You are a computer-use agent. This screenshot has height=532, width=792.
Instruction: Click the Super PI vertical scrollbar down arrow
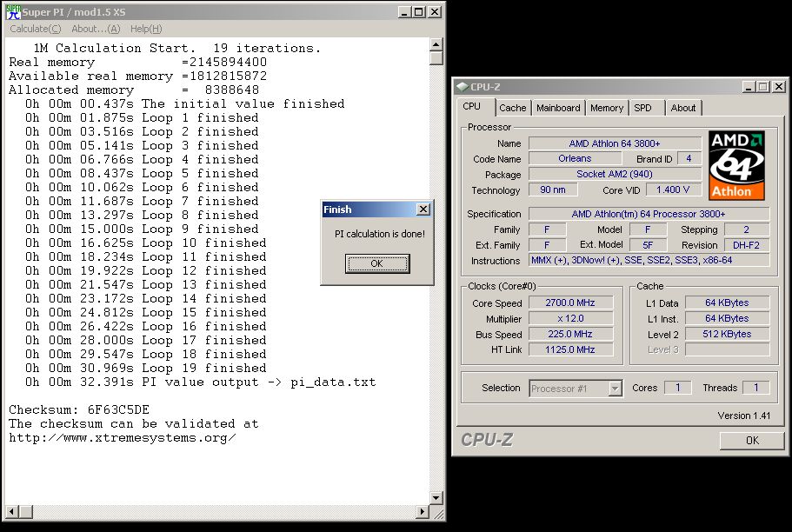point(436,497)
